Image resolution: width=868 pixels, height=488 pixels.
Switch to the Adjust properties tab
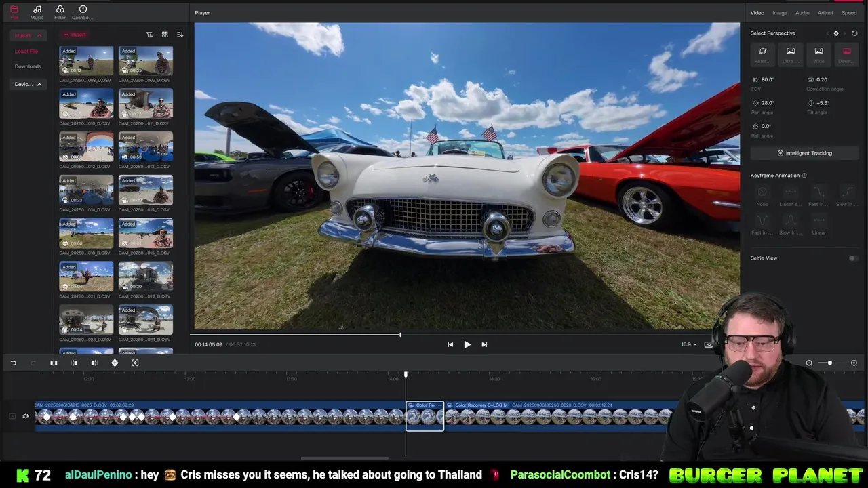pos(825,13)
